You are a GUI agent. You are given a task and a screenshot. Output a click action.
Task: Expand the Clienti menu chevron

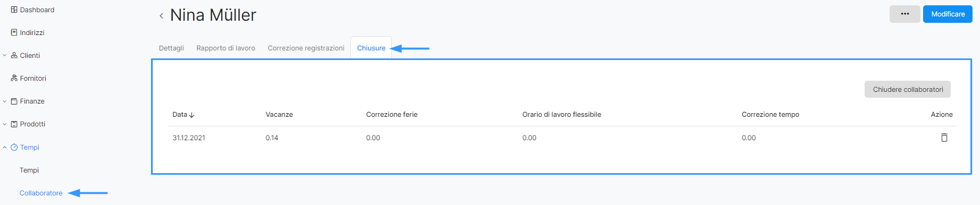[x=5, y=55]
